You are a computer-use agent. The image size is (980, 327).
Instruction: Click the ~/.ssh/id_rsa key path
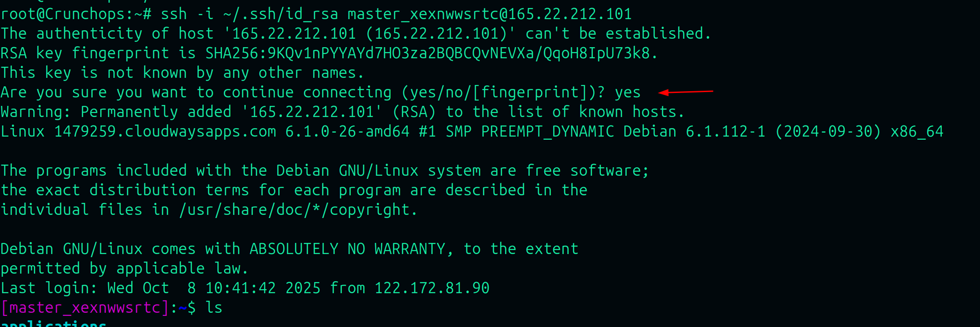click(280, 14)
